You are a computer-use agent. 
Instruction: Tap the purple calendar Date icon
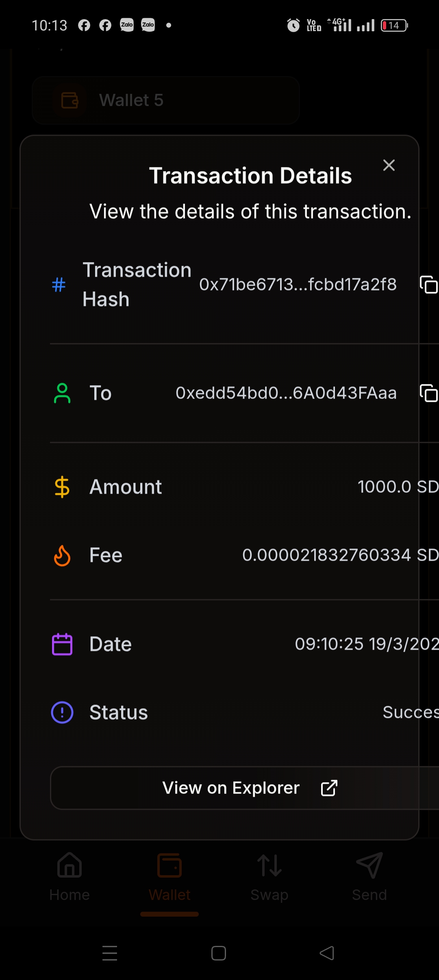click(62, 644)
